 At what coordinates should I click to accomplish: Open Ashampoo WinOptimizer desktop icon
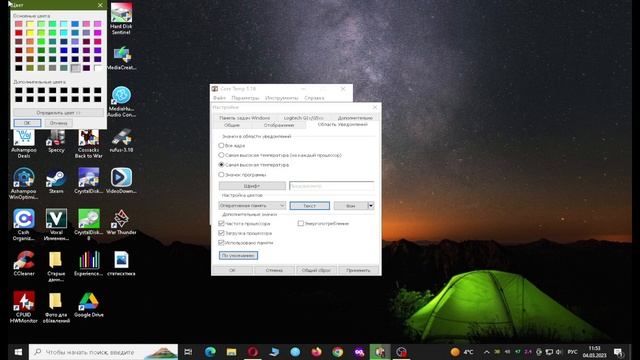click(24, 184)
